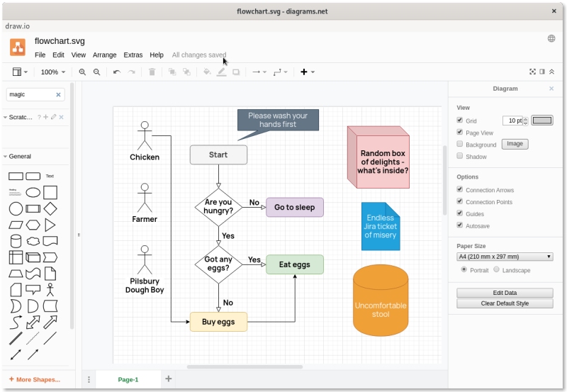Clear the magic search text
This screenshot has height=392, width=567.
(x=58, y=94)
